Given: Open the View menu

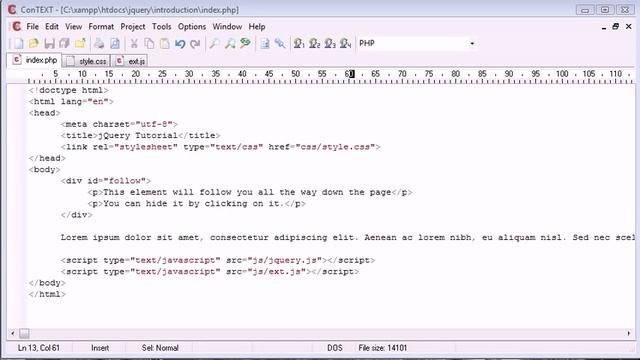Looking at the screenshot, I should tap(73, 27).
